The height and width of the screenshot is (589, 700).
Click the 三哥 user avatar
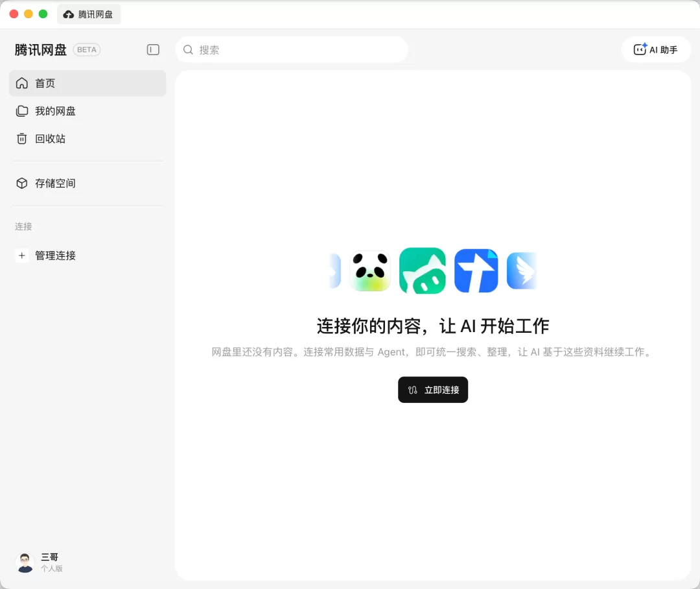[25, 562]
